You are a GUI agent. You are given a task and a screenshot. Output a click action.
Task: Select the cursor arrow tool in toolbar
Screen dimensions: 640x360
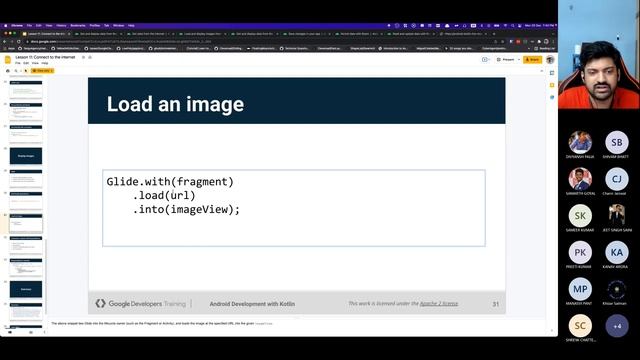pyautogui.click(x=26, y=71)
